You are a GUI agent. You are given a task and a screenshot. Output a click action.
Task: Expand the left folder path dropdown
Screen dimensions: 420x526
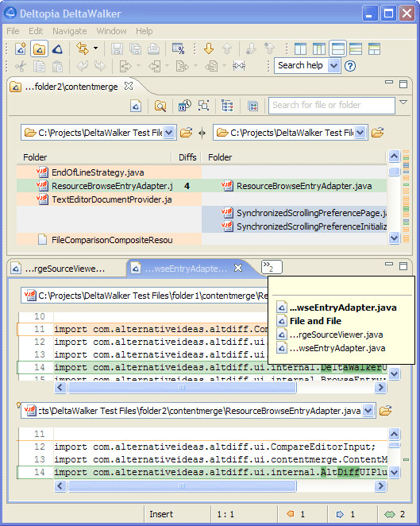[x=169, y=133]
